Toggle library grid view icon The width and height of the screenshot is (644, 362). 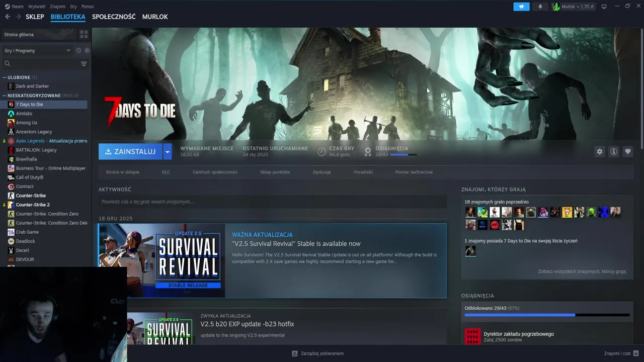click(x=84, y=34)
